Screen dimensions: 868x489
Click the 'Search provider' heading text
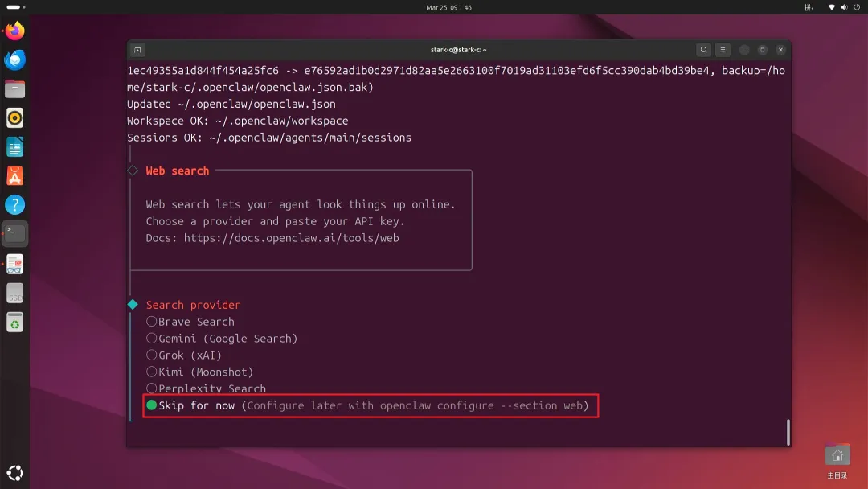coord(193,305)
